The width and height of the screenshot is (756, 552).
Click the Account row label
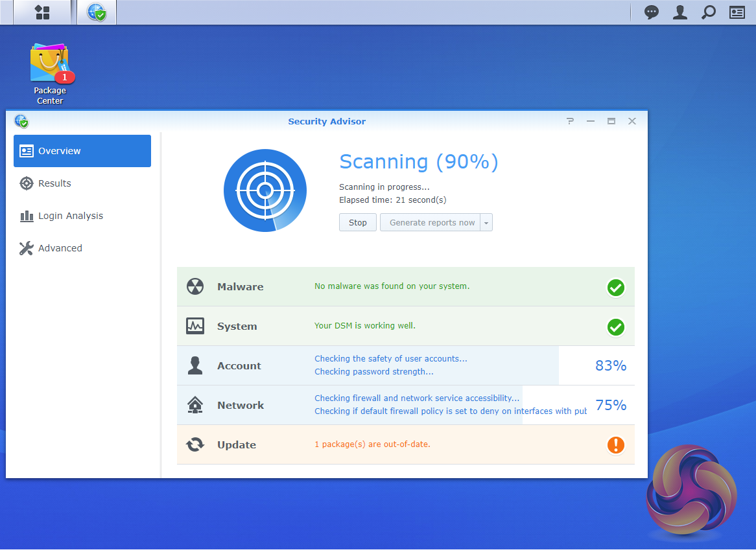[x=239, y=365]
